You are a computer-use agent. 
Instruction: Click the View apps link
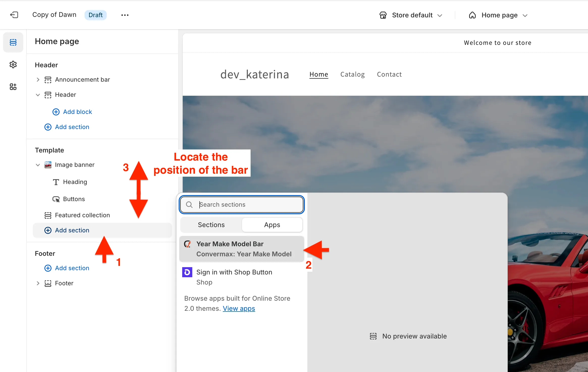click(x=239, y=308)
